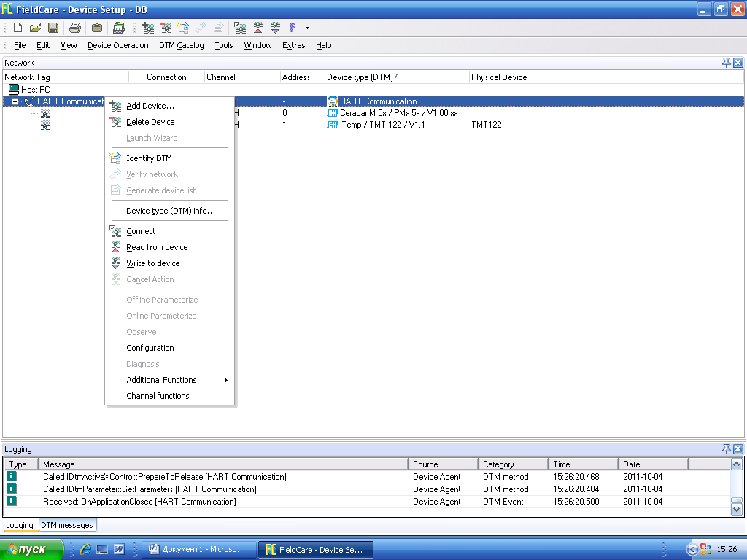
Task: Select Identify DTM in the context menu
Action: 169,158
